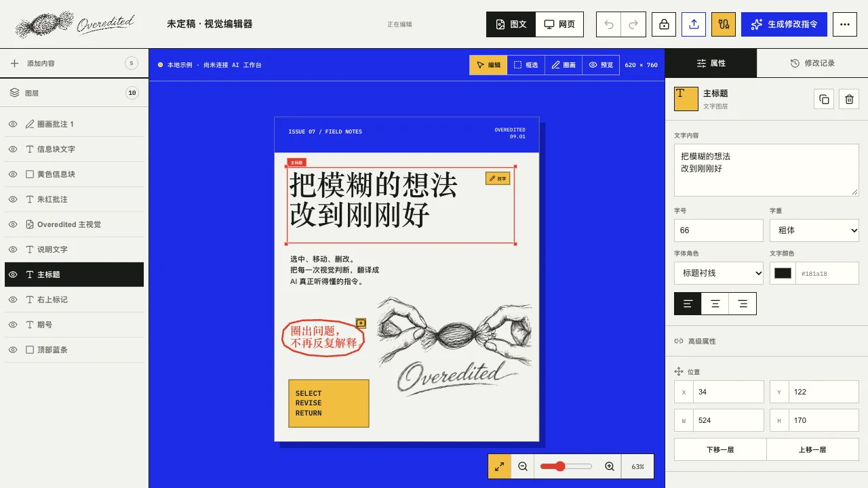
Task: Switch to the 属性 tab
Action: click(x=711, y=63)
